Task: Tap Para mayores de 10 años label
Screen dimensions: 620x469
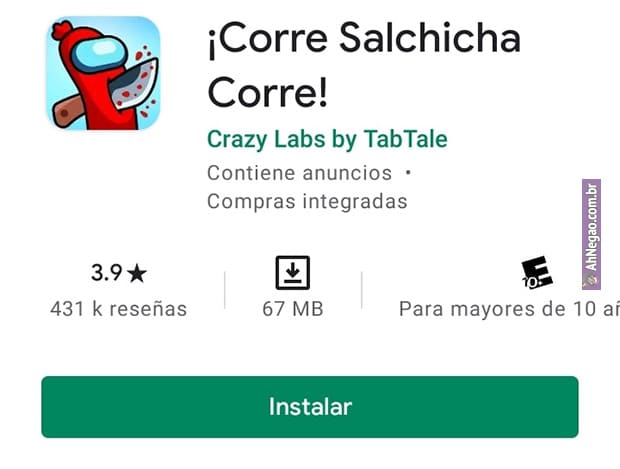Action: coord(509,309)
